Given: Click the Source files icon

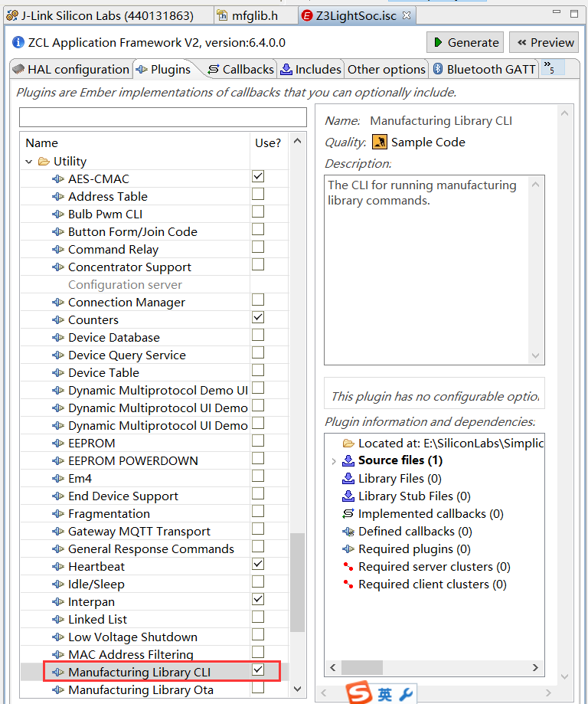Looking at the screenshot, I should click(x=348, y=460).
